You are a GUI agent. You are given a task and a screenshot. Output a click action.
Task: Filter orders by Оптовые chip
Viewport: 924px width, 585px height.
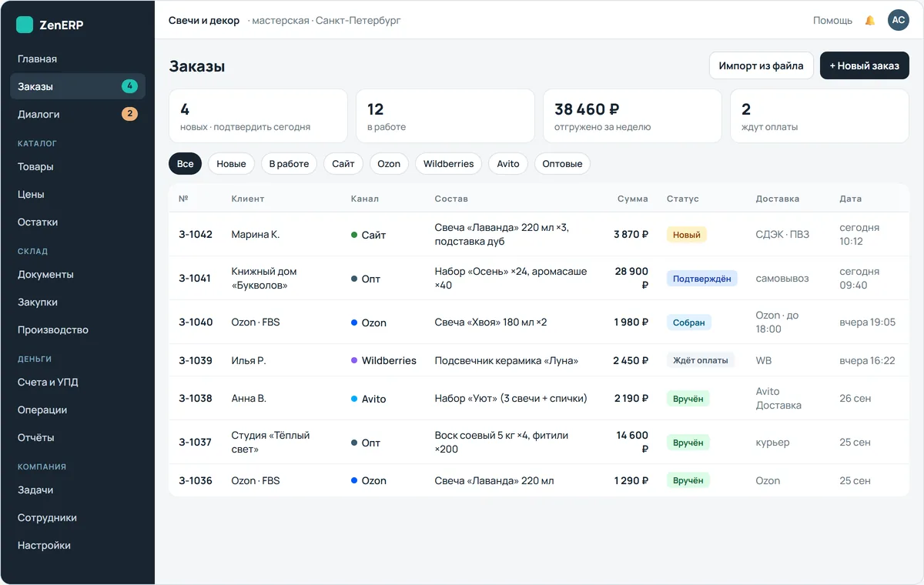pyautogui.click(x=562, y=163)
